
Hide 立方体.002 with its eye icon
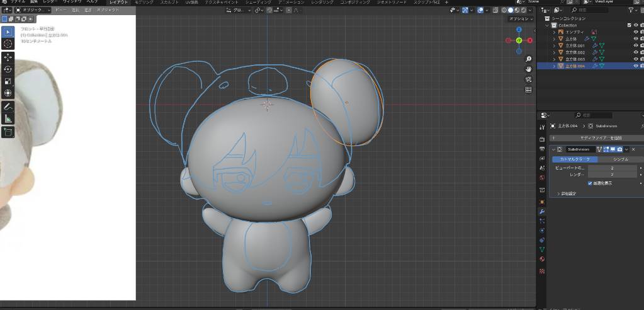coord(635,52)
